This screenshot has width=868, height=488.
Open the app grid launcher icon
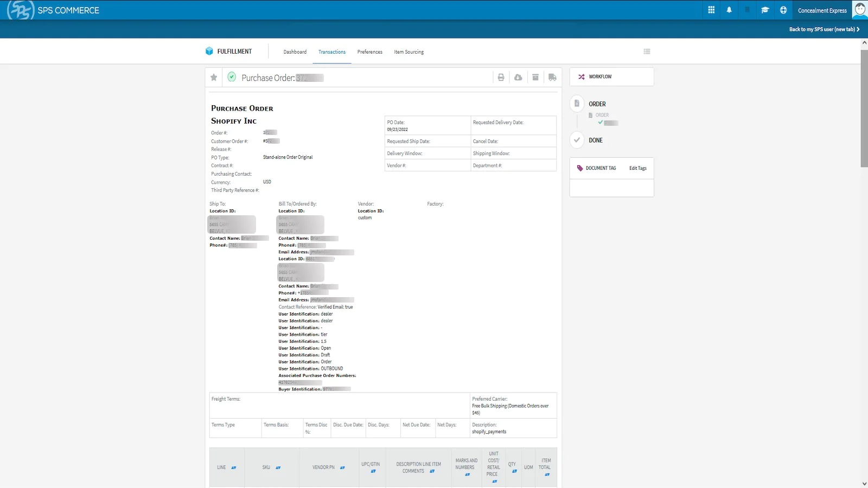pyautogui.click(x=711, y=10)
